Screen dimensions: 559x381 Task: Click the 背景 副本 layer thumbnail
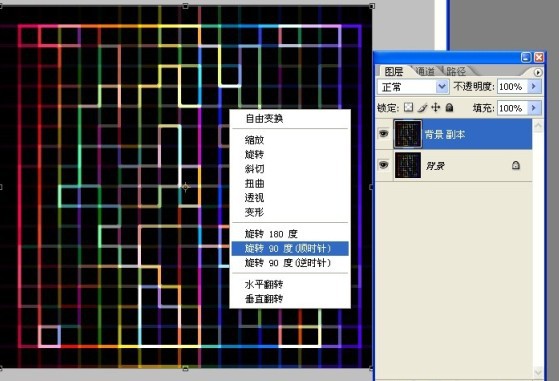pyautogui.click(x=407, y=134)
